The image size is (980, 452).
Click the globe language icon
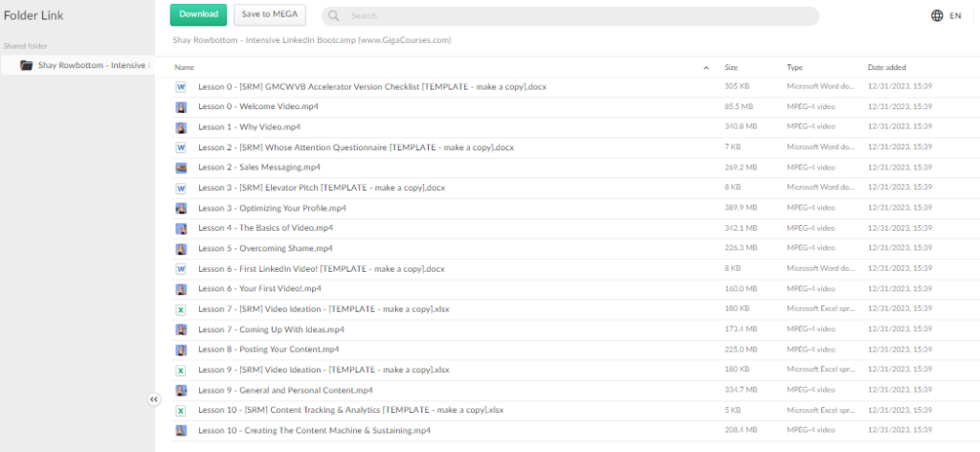click(936, 15)
